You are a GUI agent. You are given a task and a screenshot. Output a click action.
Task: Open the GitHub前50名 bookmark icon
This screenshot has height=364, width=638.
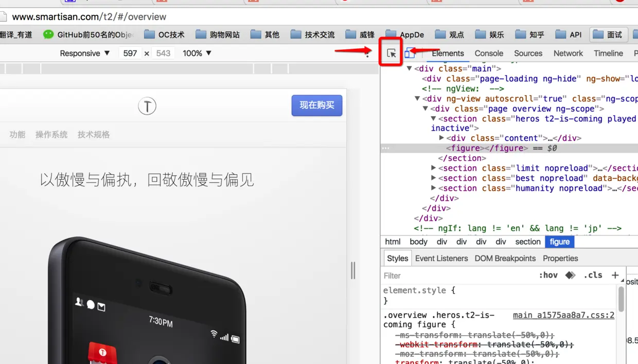[x=48, y=34]
